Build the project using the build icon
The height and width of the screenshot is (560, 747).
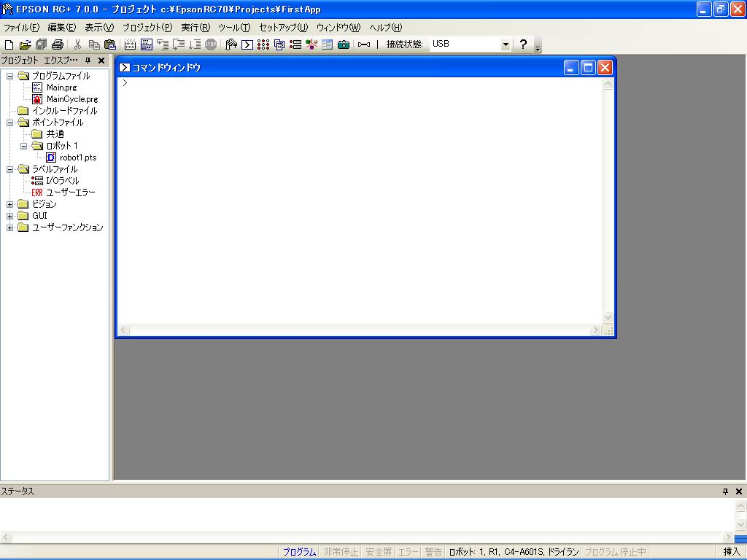(130, 44)
